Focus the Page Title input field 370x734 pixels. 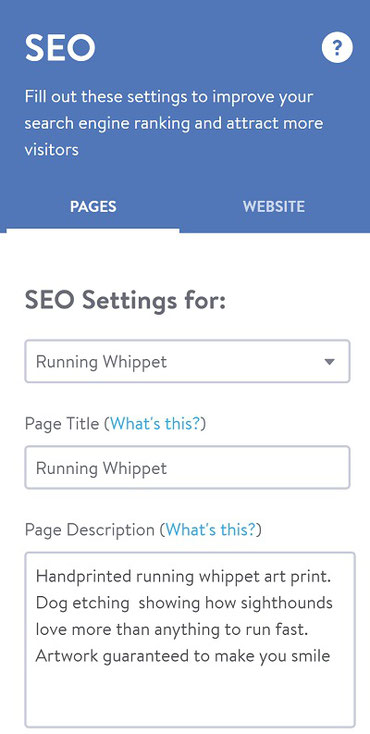187,468
